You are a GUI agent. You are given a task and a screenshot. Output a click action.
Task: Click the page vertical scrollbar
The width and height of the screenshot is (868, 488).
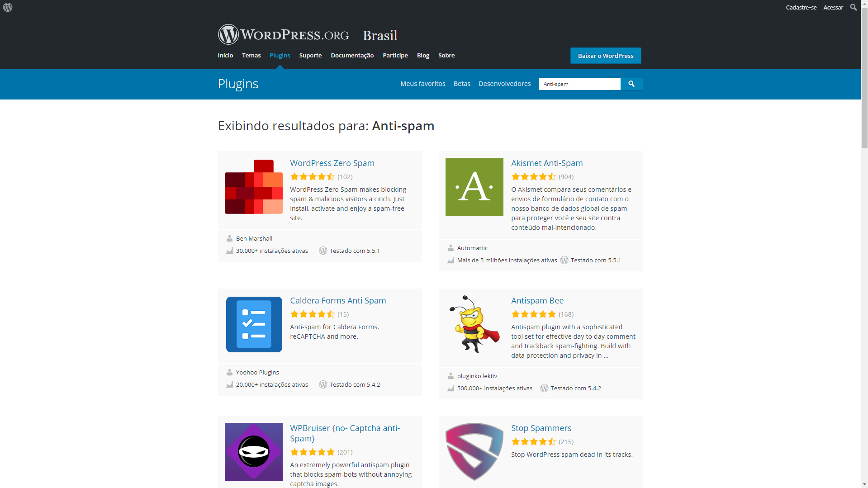pyautogui.click(x=864, y=244)
